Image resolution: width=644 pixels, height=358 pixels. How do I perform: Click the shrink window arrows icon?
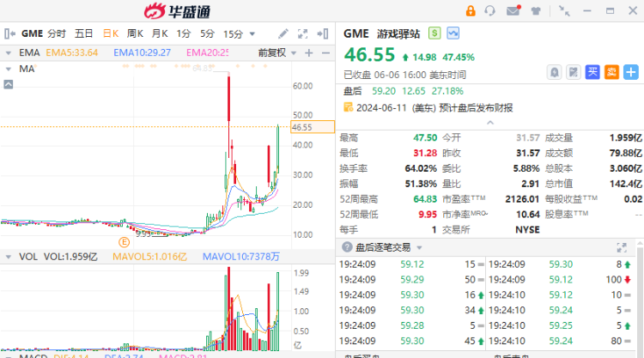tap(564, 10)
